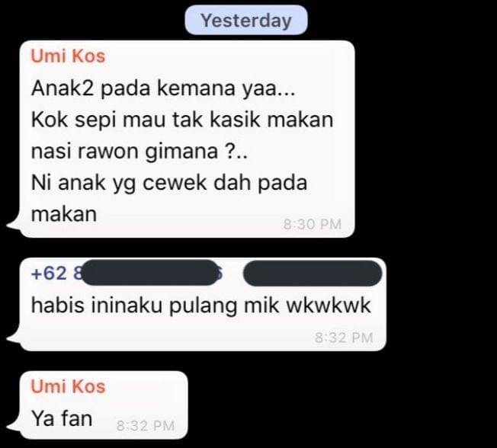The image size is (497, 448).
Task: Click the line nasi rawon gimana
Action: point(139,152)
